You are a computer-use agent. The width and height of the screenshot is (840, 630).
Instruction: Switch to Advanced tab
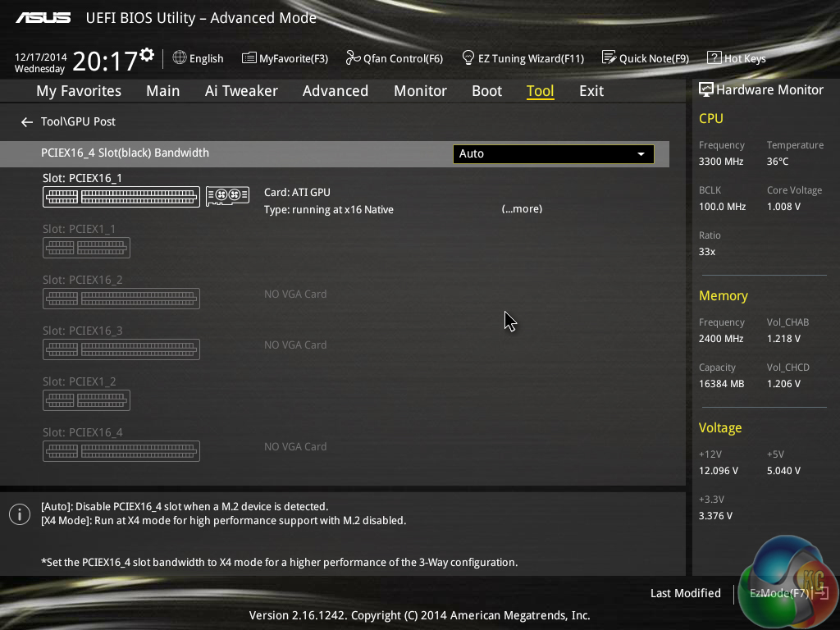(x=336, y=91)
